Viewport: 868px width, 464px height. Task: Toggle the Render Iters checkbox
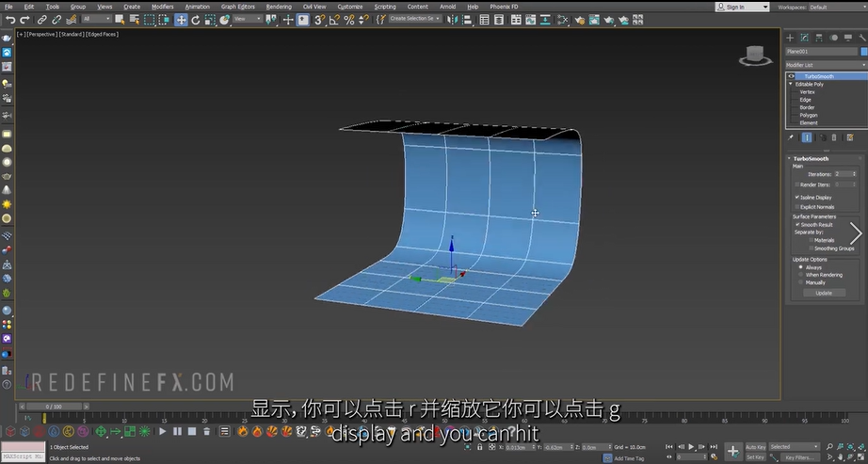(797, 184)
